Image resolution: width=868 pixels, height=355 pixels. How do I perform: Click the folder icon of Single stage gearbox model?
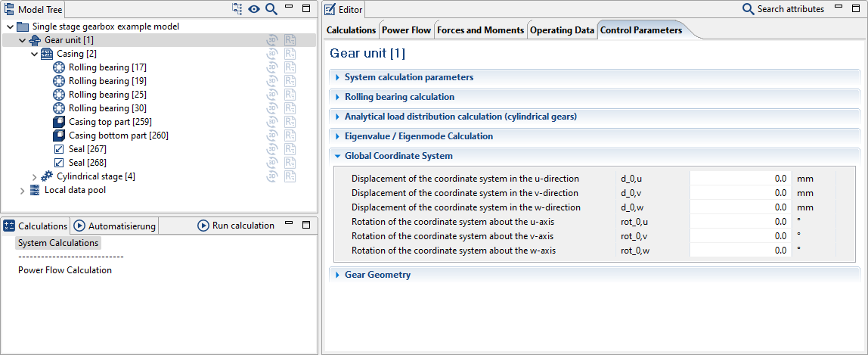pos(22,26)
